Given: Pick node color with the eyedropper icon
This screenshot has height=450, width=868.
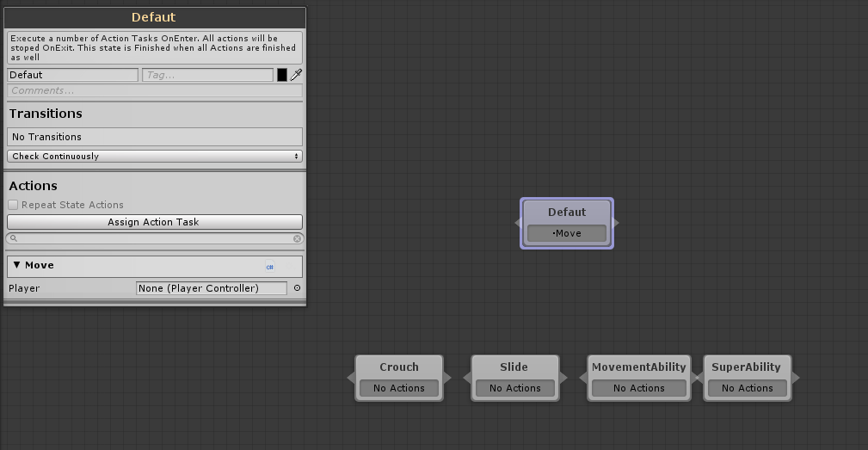Looking at the screenshot, I should 296,75.
